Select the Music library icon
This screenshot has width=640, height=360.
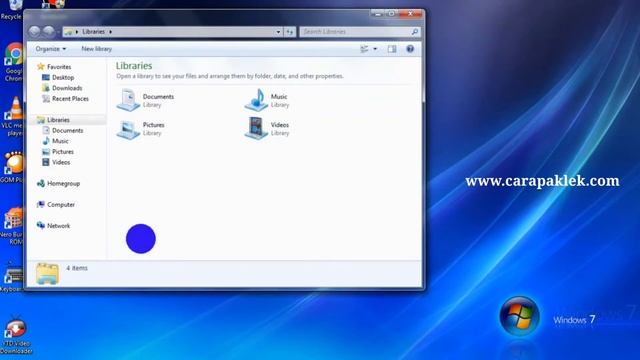point(256,100)
